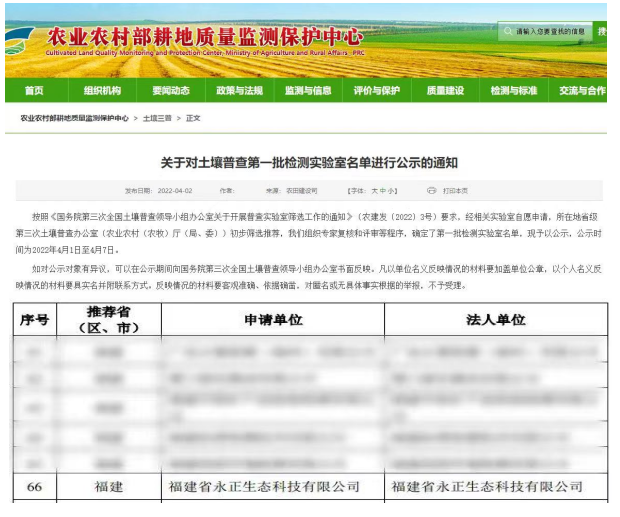Click the 序号 column header

(35, 319)
